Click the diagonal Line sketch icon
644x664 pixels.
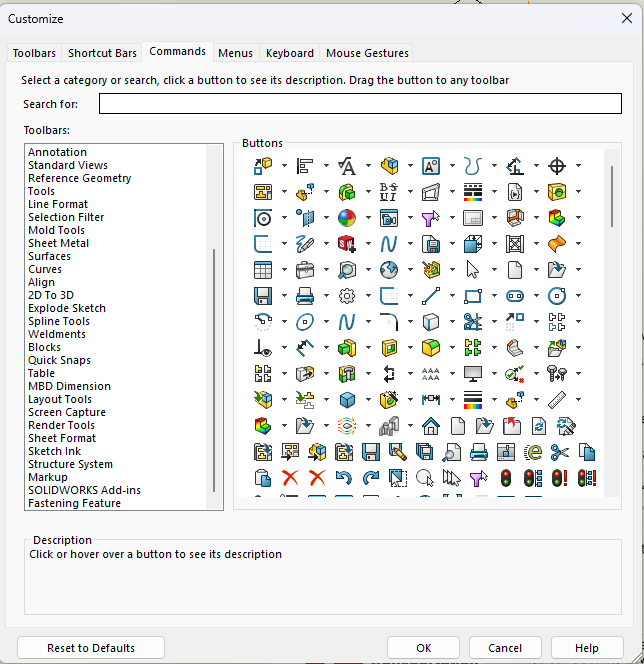coord(431,296)
